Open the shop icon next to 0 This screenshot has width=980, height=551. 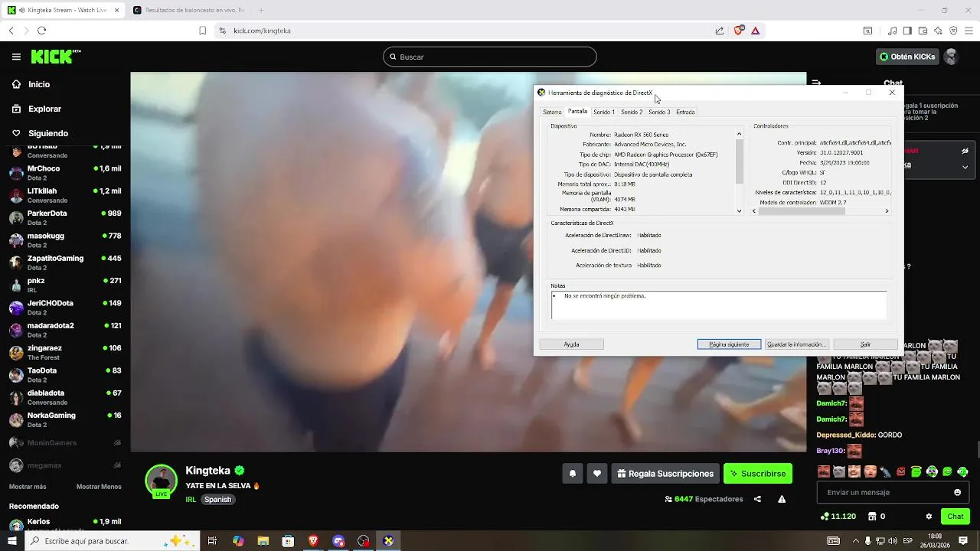tap(872, 517)
